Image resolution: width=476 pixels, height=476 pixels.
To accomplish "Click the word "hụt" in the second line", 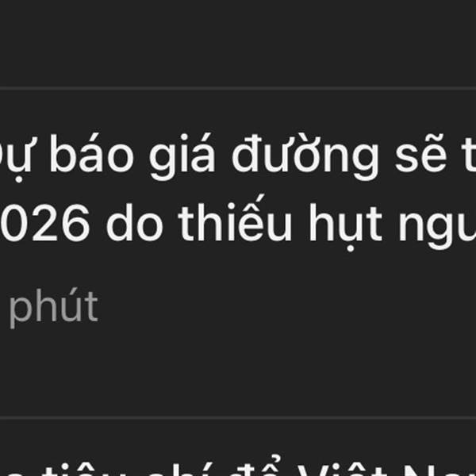I will 345,226.
